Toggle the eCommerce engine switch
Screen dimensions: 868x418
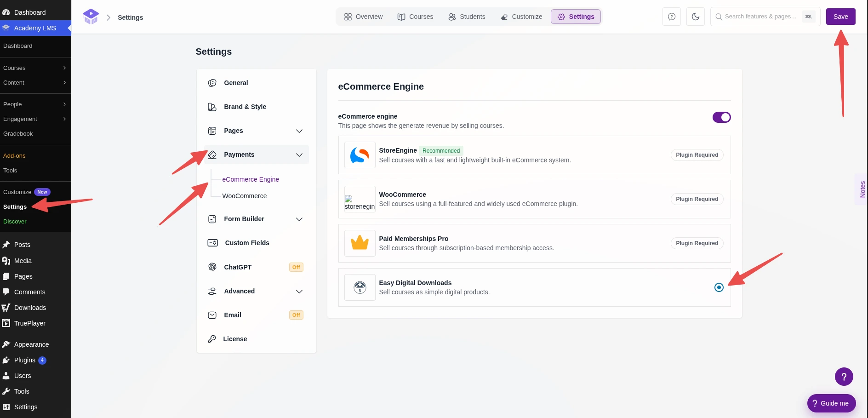(721, 117)
